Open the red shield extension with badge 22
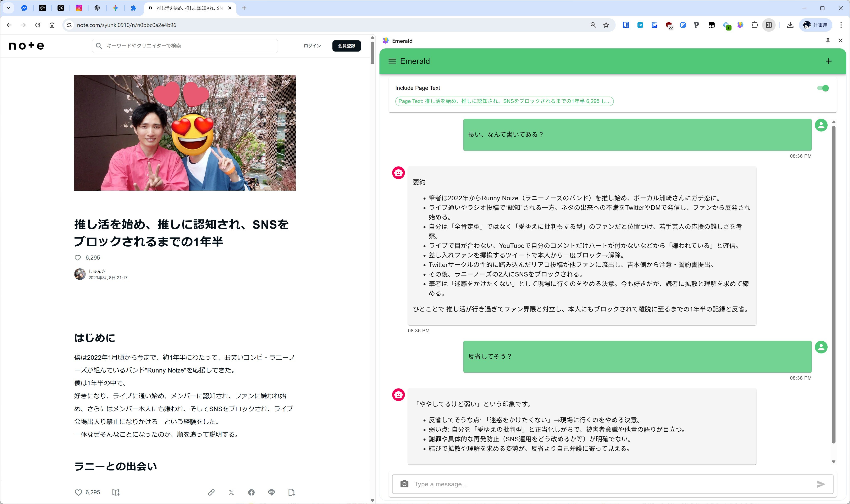 [x=669, y=25]
